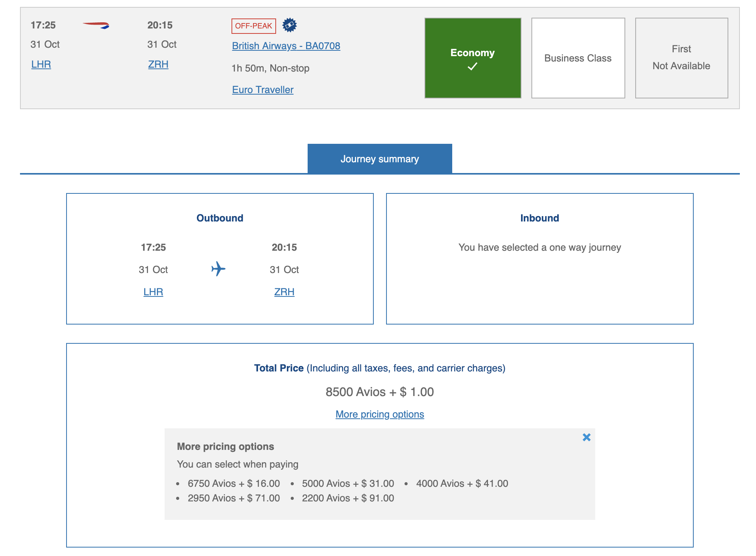
Task: Expand the More pricing options link
Action: click(x=380, y=414)
